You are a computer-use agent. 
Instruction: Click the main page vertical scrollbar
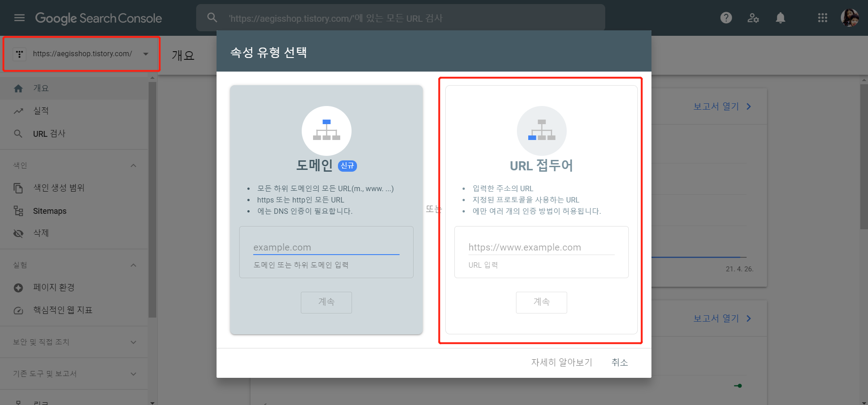click(x=864, y=156)
